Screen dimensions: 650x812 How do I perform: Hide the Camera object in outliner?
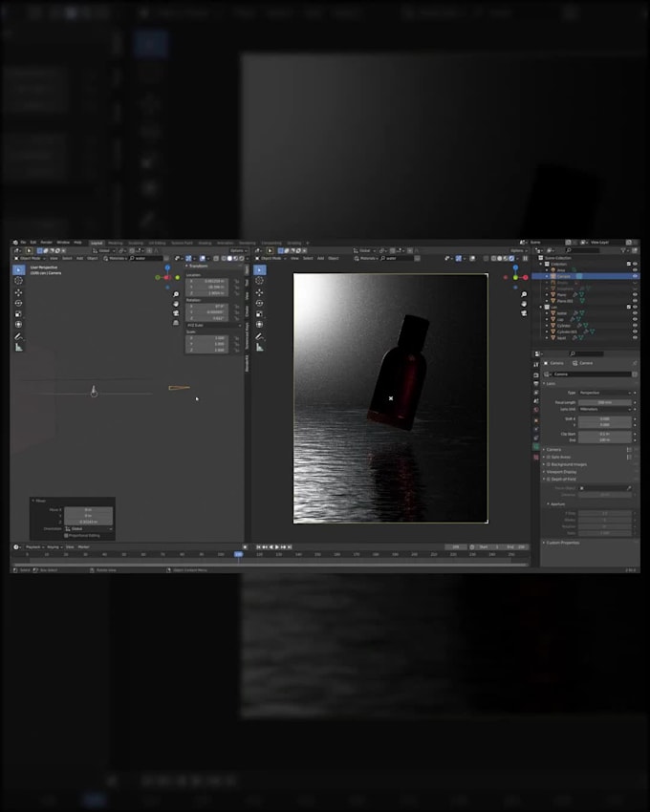(x=635, y=276)
